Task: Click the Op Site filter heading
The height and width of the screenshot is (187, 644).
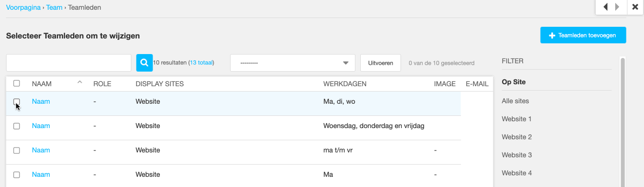Action: (513, 82)
